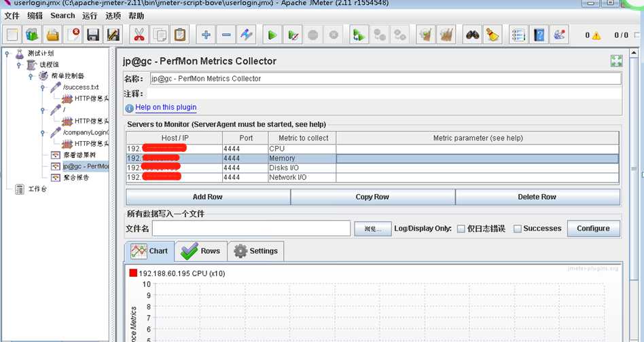
Task: Collapse the /companyLogin sampler node toggle
Action: pos(43,132)
